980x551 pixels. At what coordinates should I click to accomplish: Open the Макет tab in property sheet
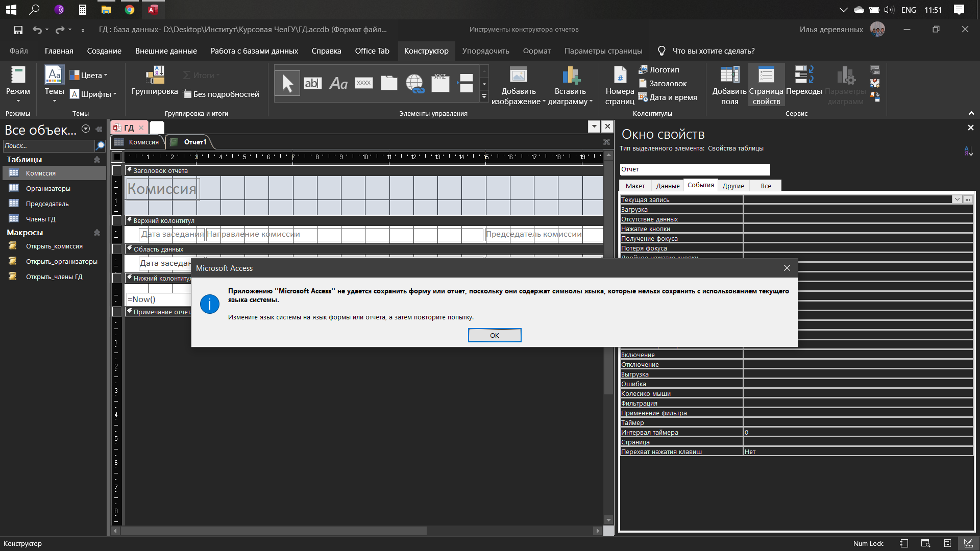[x=635, y=186]
